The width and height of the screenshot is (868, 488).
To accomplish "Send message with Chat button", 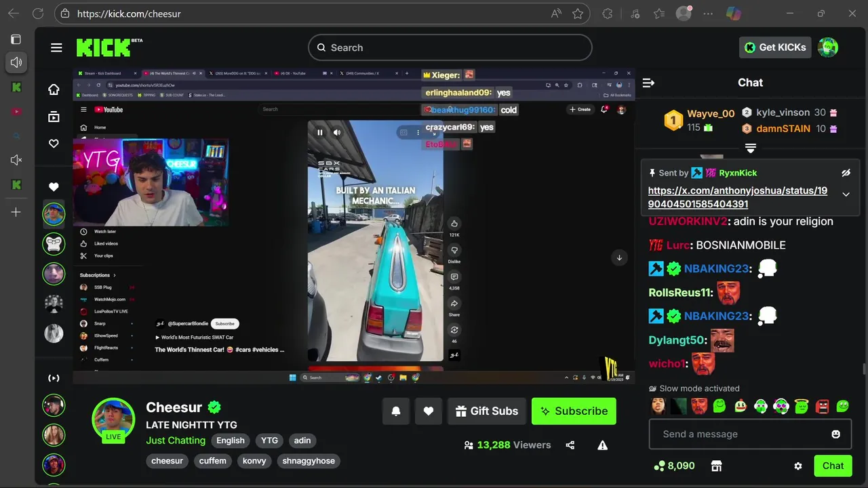I will click(x=833, y=466).
